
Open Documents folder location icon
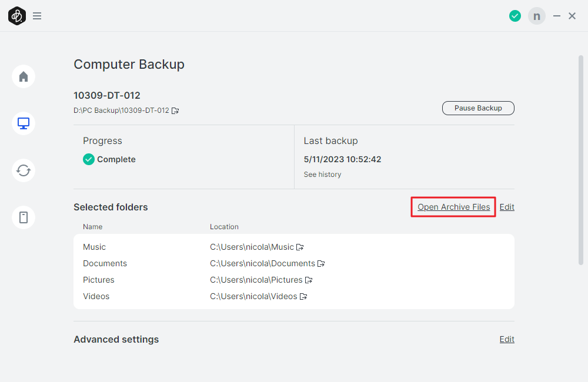coord(321,264)
